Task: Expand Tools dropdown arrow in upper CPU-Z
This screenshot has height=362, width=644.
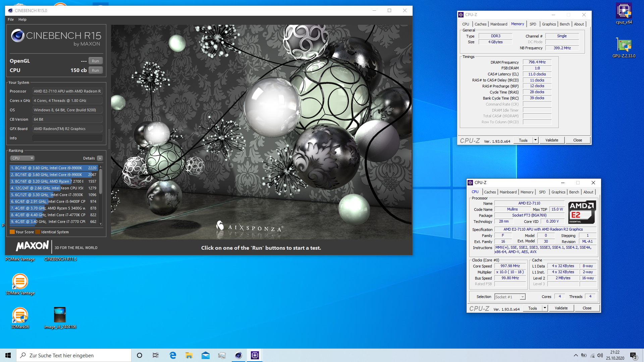Action: click(536, 140)
